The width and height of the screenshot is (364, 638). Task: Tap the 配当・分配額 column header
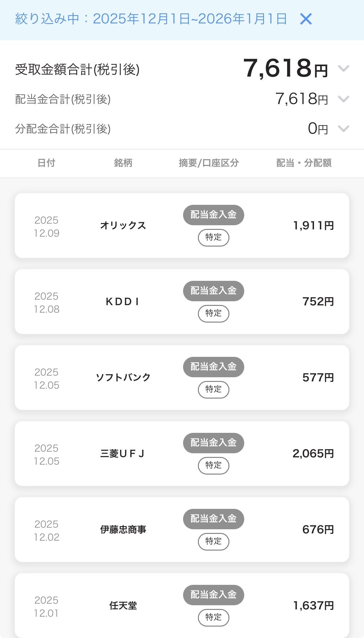click(x=304, y=163)
